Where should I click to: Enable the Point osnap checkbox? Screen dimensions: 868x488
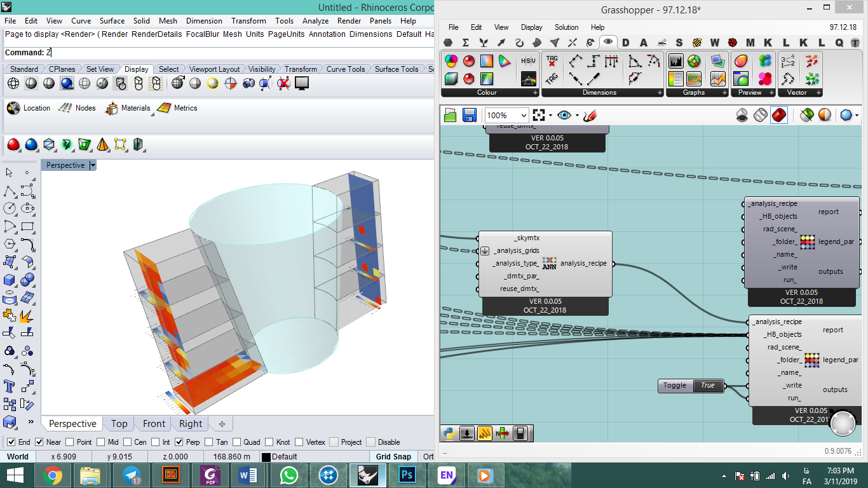point(70,442)
